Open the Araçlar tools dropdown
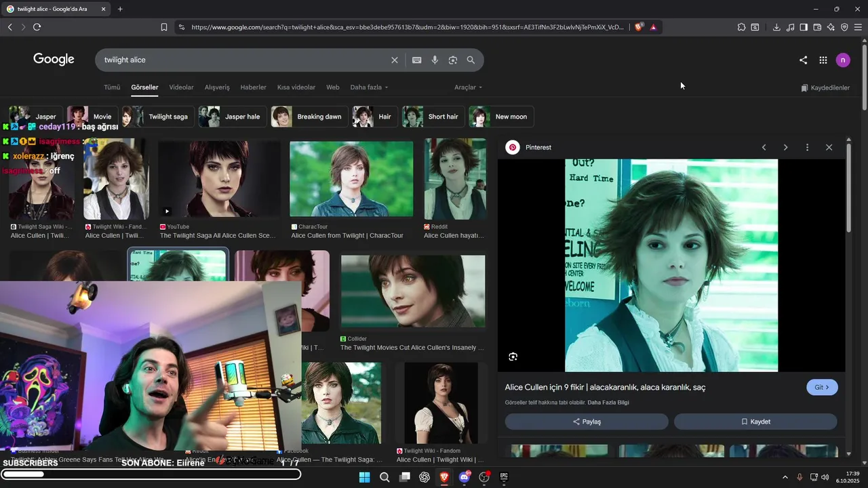This screenshot has height=488, width=868. click(468, 87)
